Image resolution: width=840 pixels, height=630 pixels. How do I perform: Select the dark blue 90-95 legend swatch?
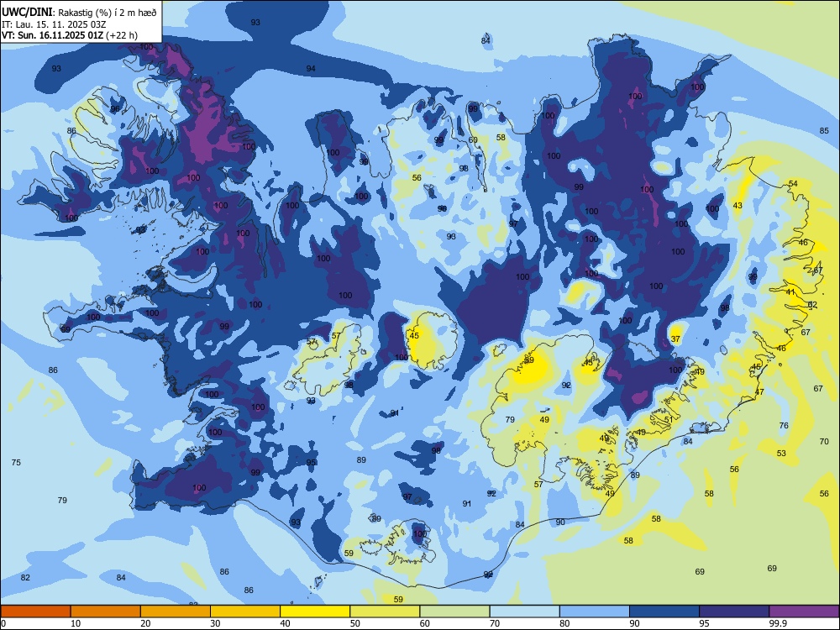point(664,612)
